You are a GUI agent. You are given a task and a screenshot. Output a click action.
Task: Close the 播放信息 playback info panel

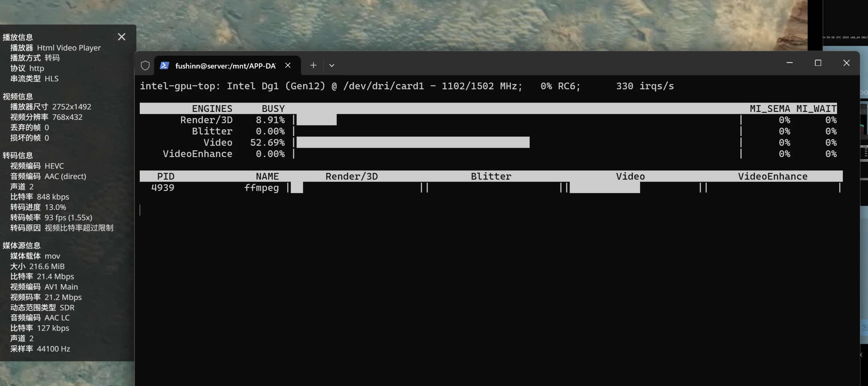pyautogui.click(x=122, y=37)
